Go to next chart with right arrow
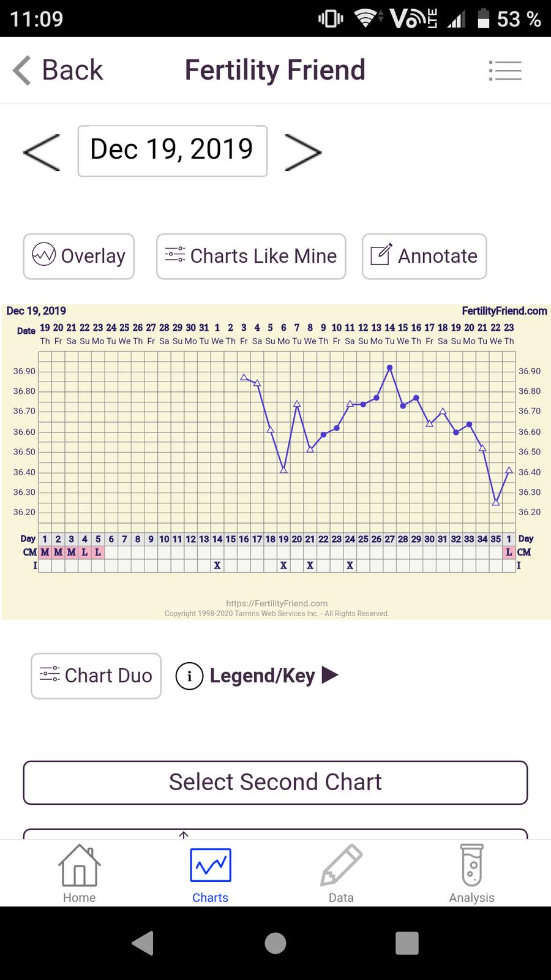 303,152
